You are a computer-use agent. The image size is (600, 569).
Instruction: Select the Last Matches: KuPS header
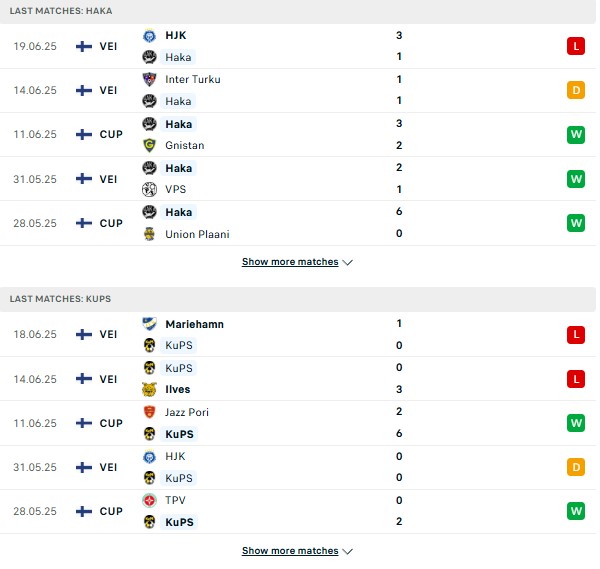(x=298, y=299)
